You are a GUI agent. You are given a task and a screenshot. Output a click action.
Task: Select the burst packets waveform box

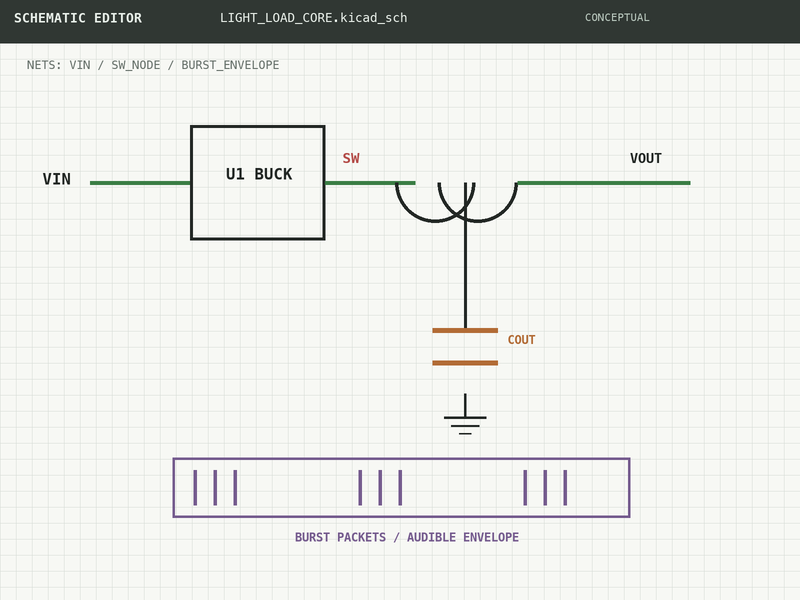(x=402, y=488)
